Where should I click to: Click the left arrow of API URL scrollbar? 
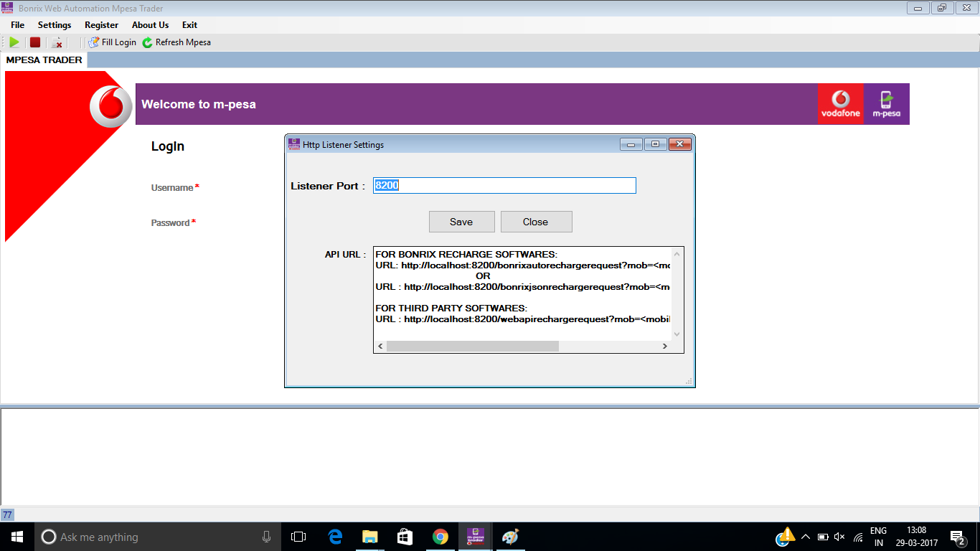[x=380, y=346]
